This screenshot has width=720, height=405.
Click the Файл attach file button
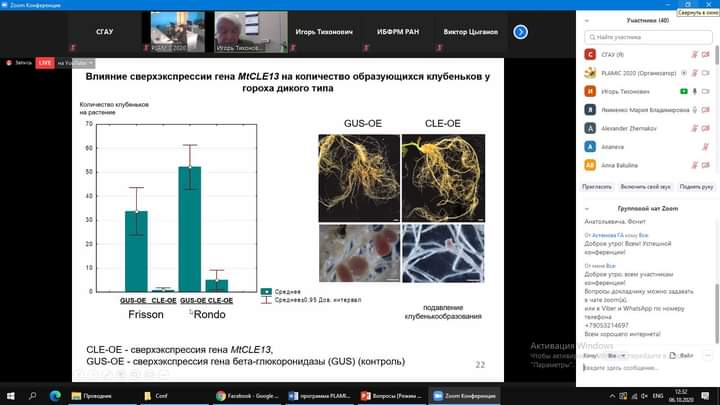[682, 356]
